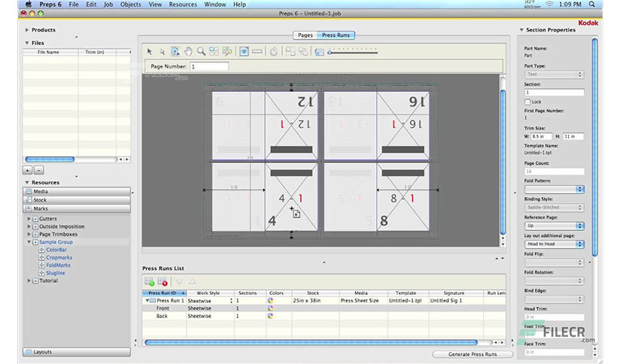Click the rotate icon in toolbar

274,51
